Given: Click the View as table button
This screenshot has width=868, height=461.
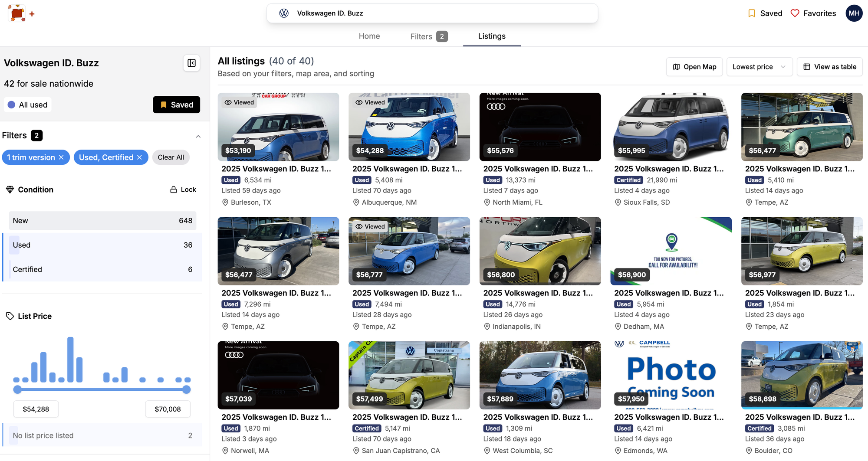Looking at the screenshot, I should click(x=830, y=67).
